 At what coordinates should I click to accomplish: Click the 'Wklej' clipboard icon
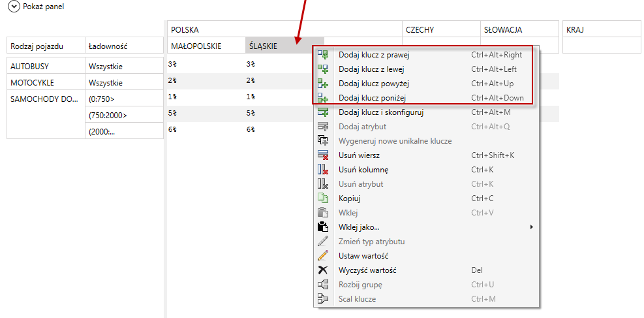(x=323, y=213)
